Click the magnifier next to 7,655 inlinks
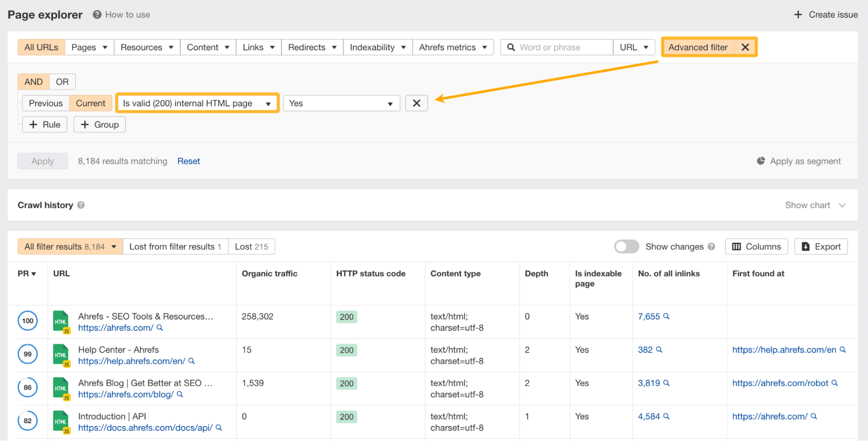 pyautogui.click(x=667, y=316)
